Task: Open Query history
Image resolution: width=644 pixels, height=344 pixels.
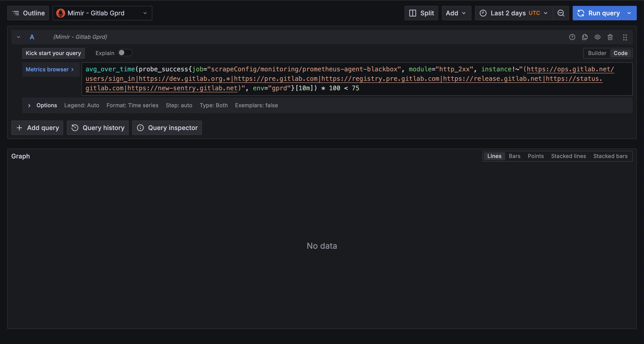Action: coord(98,128)
